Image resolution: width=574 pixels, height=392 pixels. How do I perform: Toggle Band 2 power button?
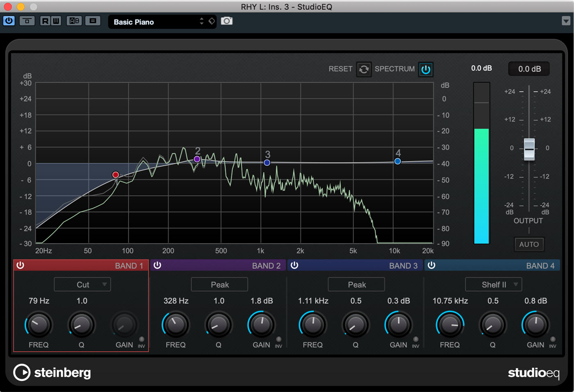tap(157, 265)
